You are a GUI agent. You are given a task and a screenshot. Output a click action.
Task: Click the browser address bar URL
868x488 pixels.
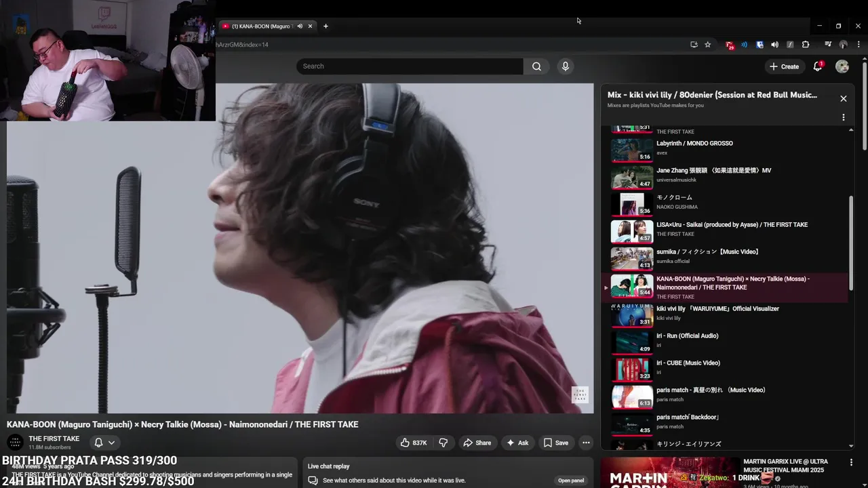242,45
